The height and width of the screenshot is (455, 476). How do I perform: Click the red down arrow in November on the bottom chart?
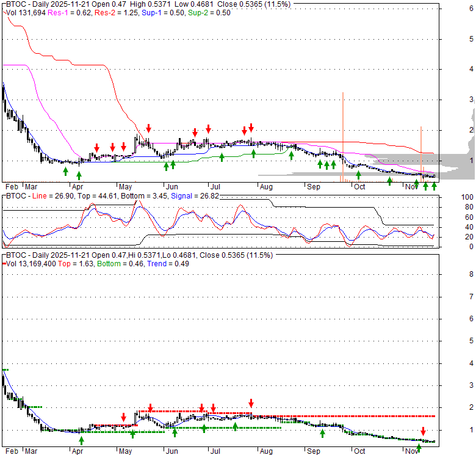[423, 431]
